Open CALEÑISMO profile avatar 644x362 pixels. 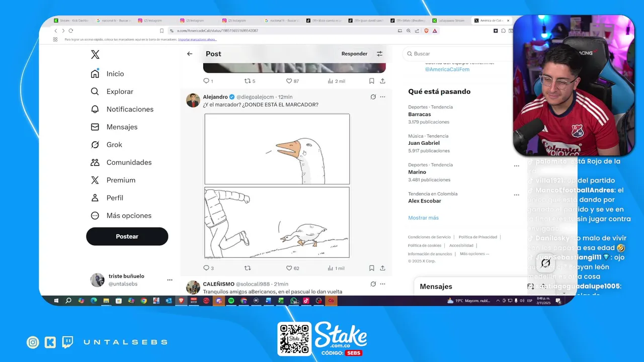point(193,287)
